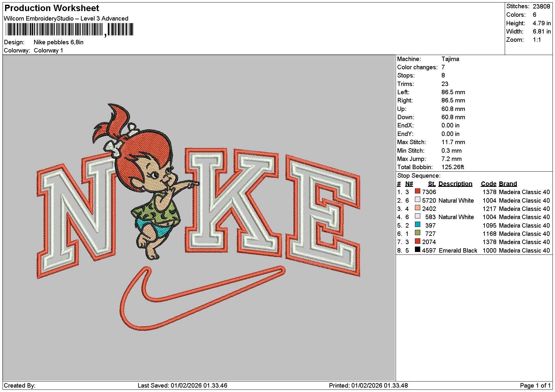
Task: Click the stitch count 2402
Action: point(429,209)
